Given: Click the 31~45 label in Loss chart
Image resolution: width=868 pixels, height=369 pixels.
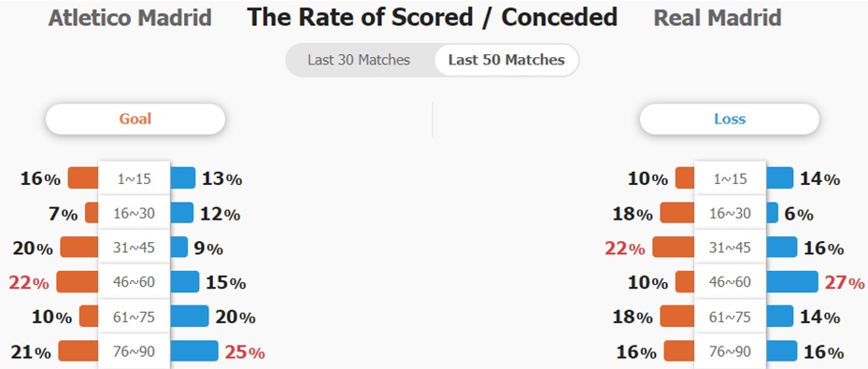Looking at the screenshot, I should (x=730, y=248).
